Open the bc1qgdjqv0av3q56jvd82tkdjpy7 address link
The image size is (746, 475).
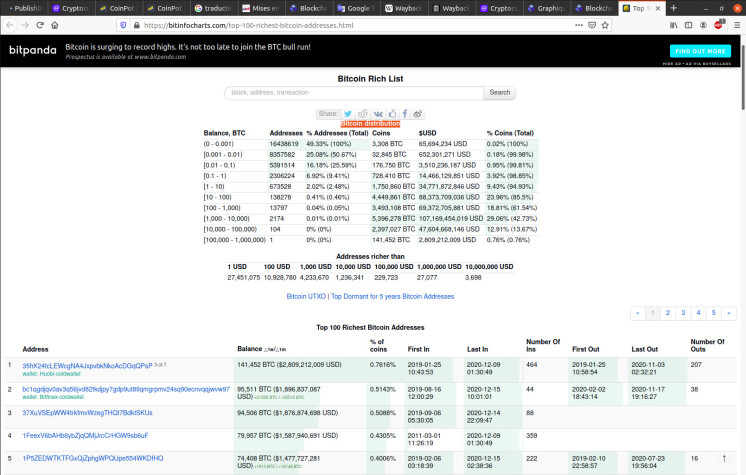click(126, 389)
